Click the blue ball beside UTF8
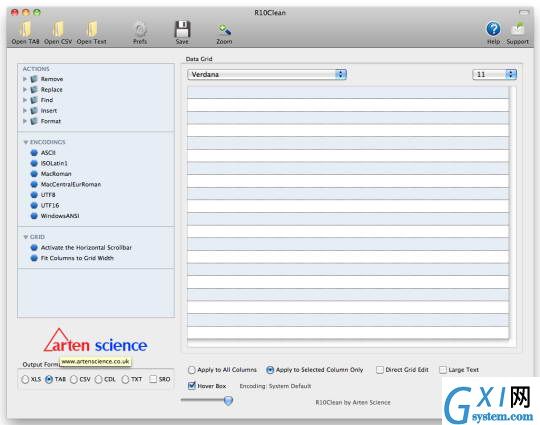 34,195
